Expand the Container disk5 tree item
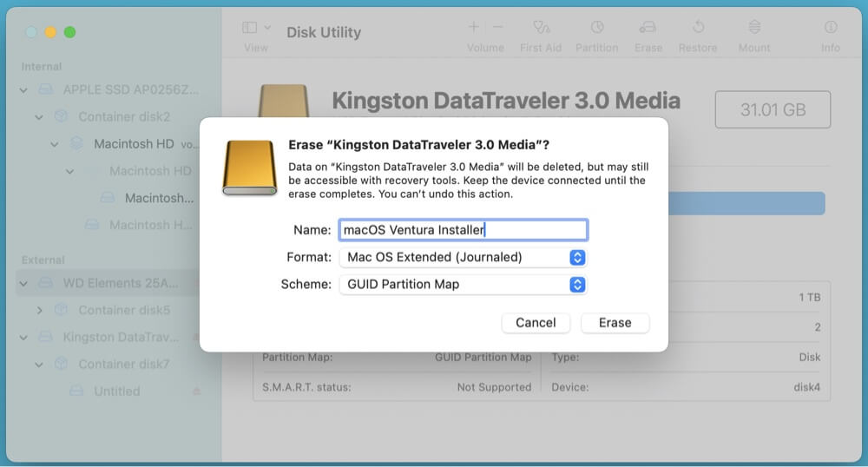The image size is (868, 467). [x=39, y=310]
